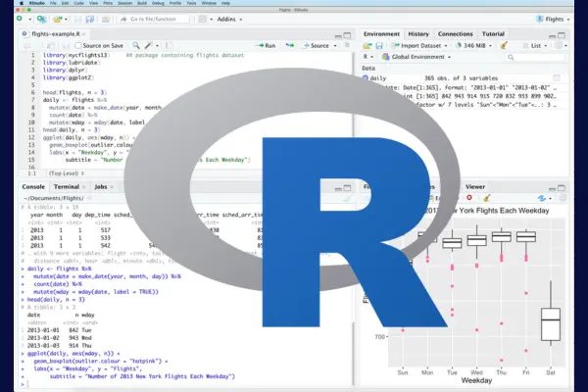588x392 pixels.
Task: Open the Terminal tab
Action: click(67, 185)
